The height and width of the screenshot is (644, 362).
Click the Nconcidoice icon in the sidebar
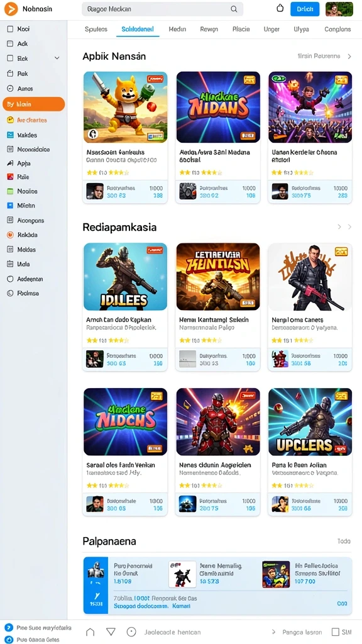(x=11, y=150)
